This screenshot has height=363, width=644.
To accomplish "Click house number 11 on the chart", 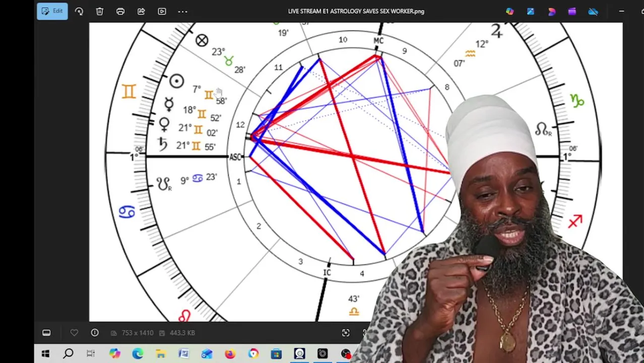I will click(278, 67).
